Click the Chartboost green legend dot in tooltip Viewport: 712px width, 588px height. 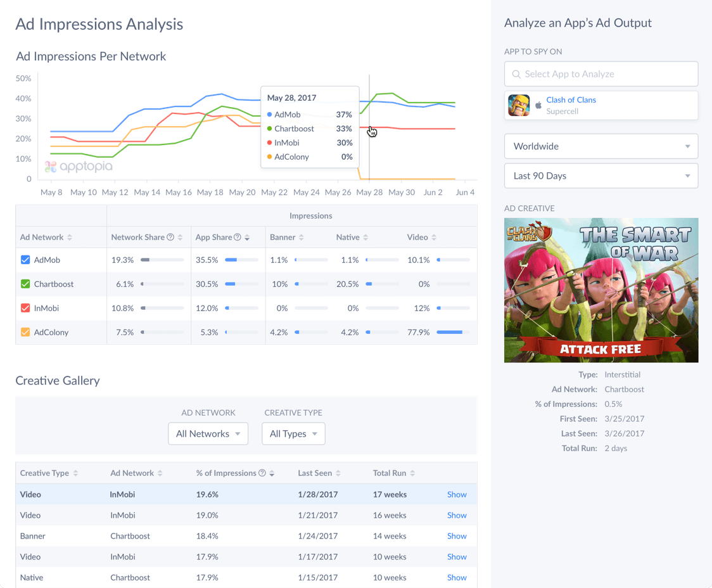pyautogui.click(x=269, y=129)
